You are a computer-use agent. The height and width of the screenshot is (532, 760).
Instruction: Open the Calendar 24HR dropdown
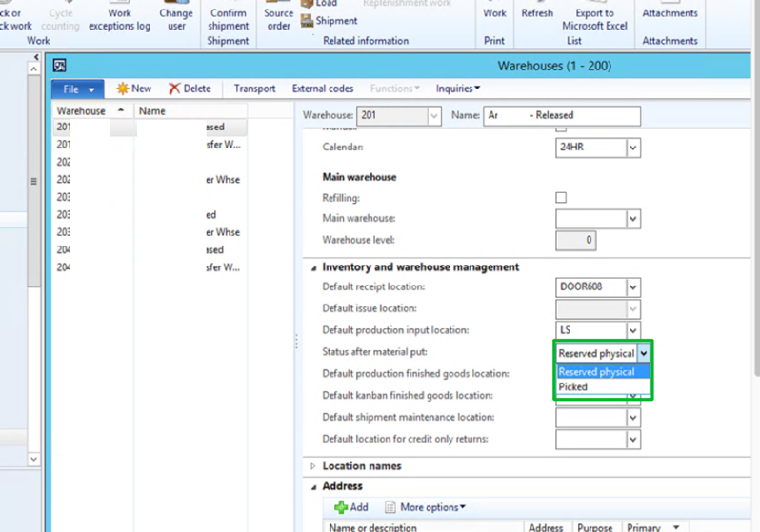point(633,148)
